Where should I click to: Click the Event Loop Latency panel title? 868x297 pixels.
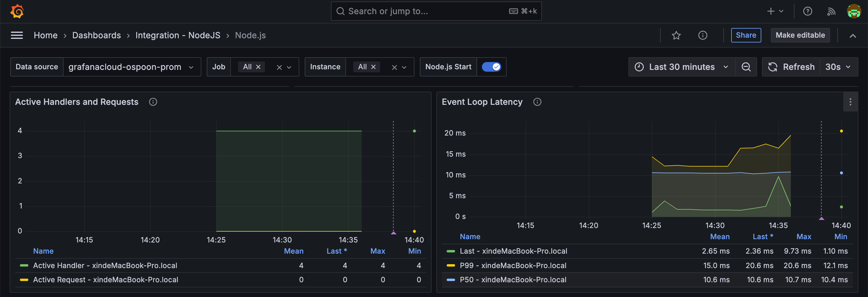click(482, 102)
